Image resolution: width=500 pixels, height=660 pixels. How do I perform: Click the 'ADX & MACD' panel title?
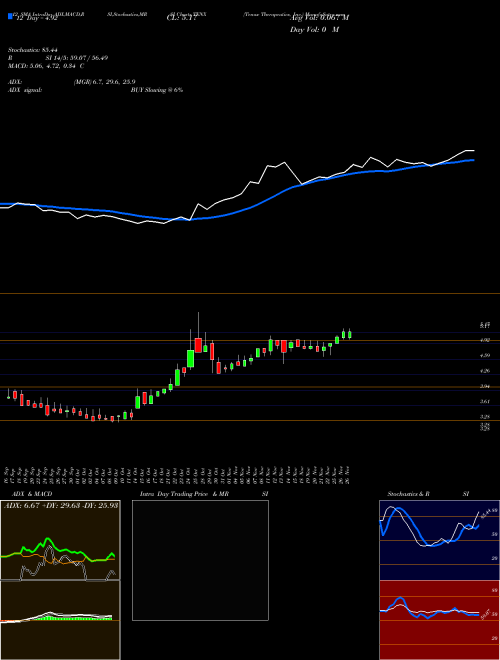pyautogui.click(x=32, y=494)
